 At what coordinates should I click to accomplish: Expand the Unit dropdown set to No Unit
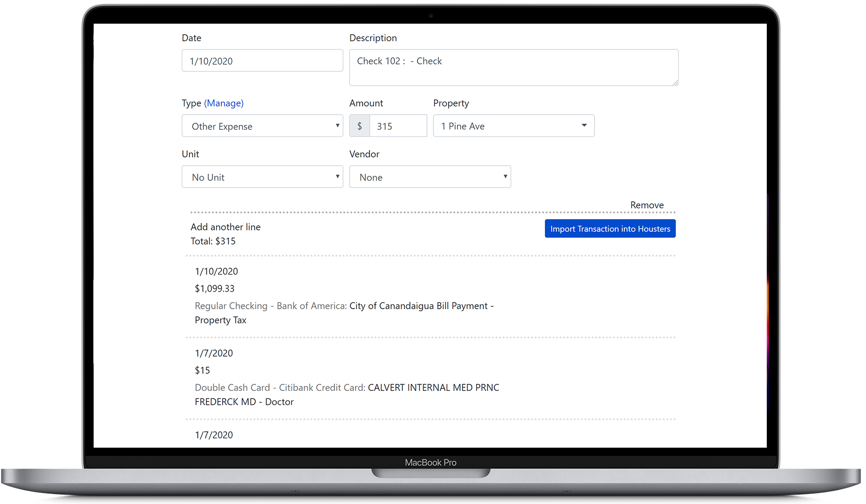click(262, 177)
